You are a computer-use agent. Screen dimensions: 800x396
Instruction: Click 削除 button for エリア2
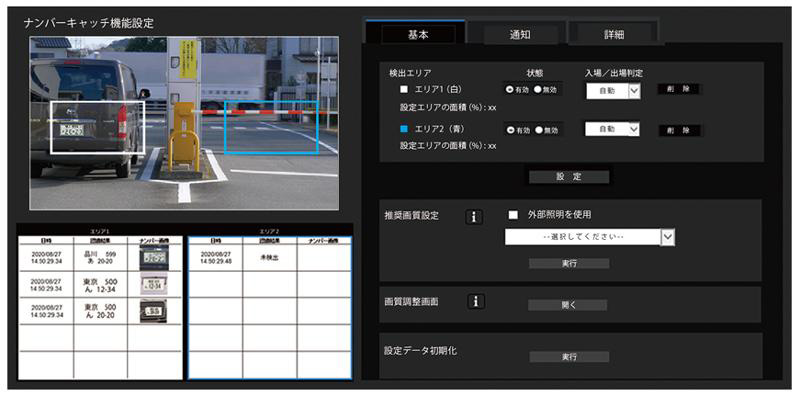point(679,131)
